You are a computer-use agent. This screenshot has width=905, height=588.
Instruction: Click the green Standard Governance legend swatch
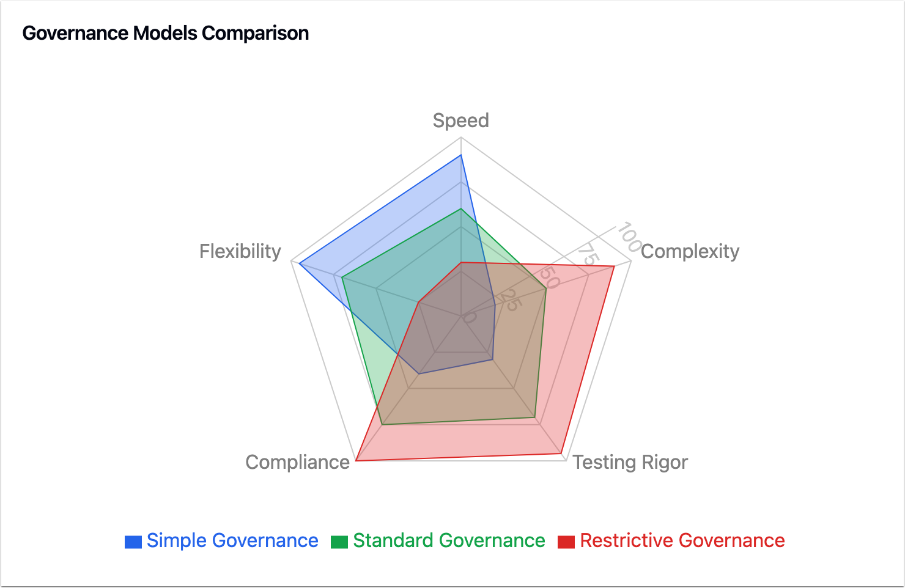pos(339,542)
